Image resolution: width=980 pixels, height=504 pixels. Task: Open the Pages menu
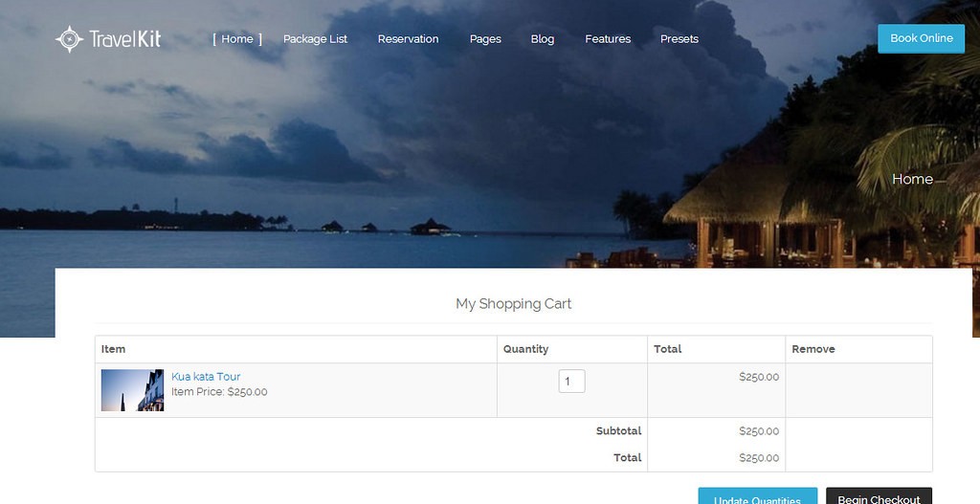(485, 38)
